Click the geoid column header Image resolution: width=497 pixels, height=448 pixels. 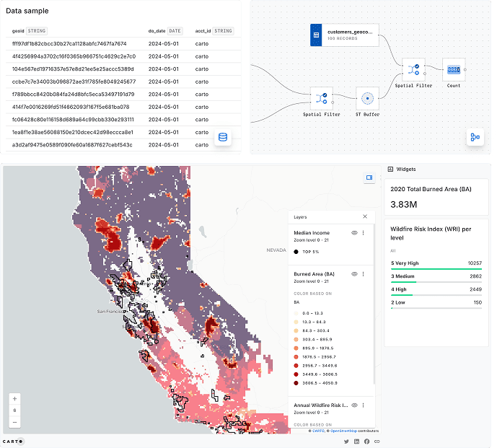tap(18, 31)
